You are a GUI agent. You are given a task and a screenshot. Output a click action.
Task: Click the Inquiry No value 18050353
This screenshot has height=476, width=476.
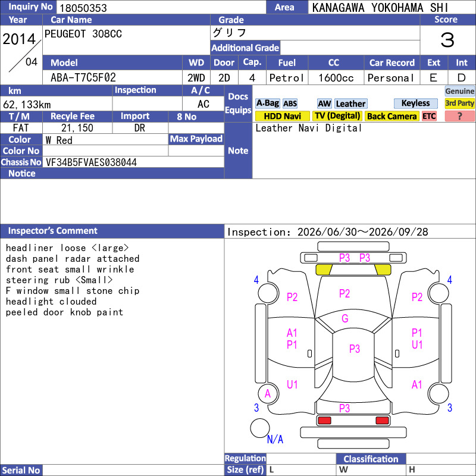tap(83, 8)
